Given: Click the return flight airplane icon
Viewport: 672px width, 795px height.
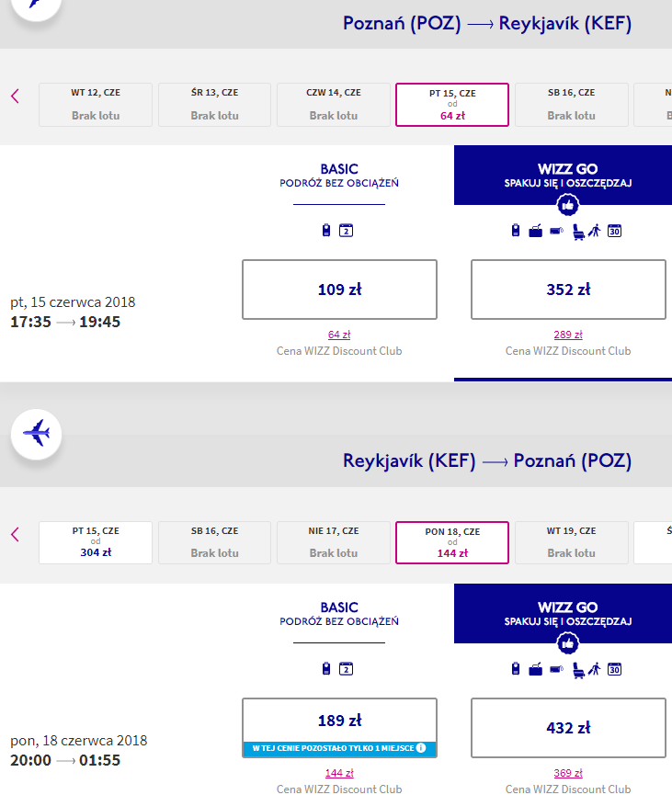Looking at the screenshot, I should click(x=37, y=434).
